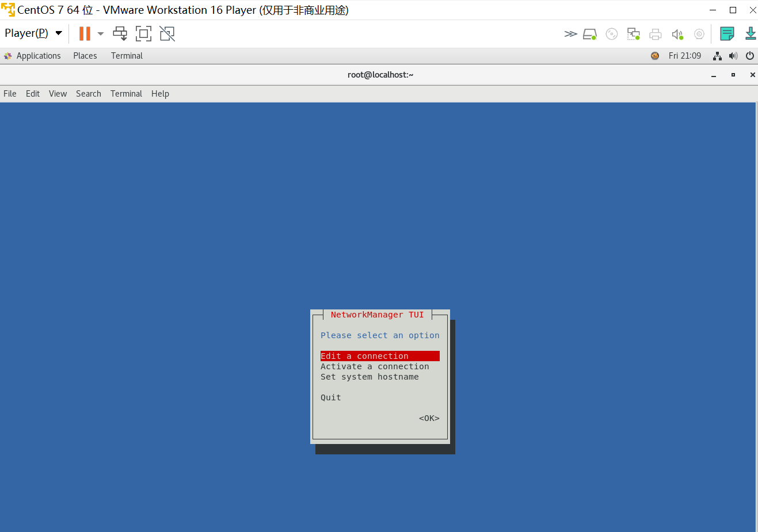Open the Applications menu
The image size is (758, 532).
[39, 55]
